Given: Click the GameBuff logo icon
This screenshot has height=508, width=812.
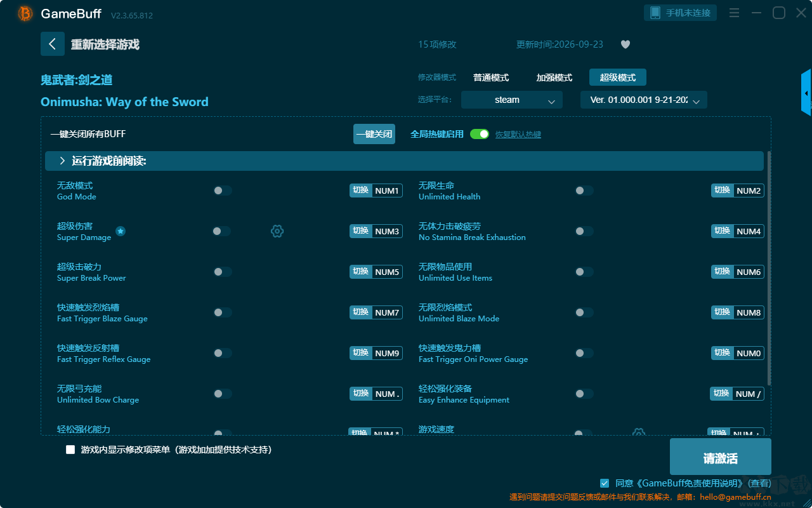Looking at the screenshot, I should tap(25, 13).
